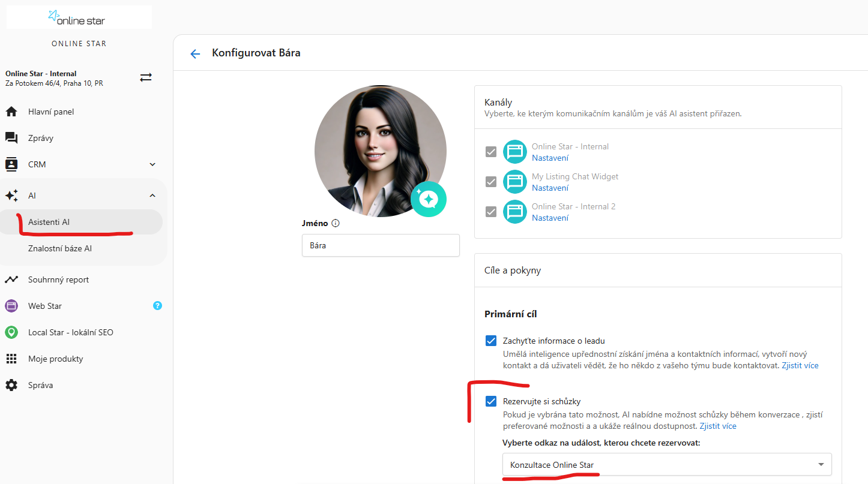Image resolution: width=868 pixels, height=484 pixels.
Task: Click the Hlavní panel home icon
Action: pyautogui.click(x=11, y=112)
